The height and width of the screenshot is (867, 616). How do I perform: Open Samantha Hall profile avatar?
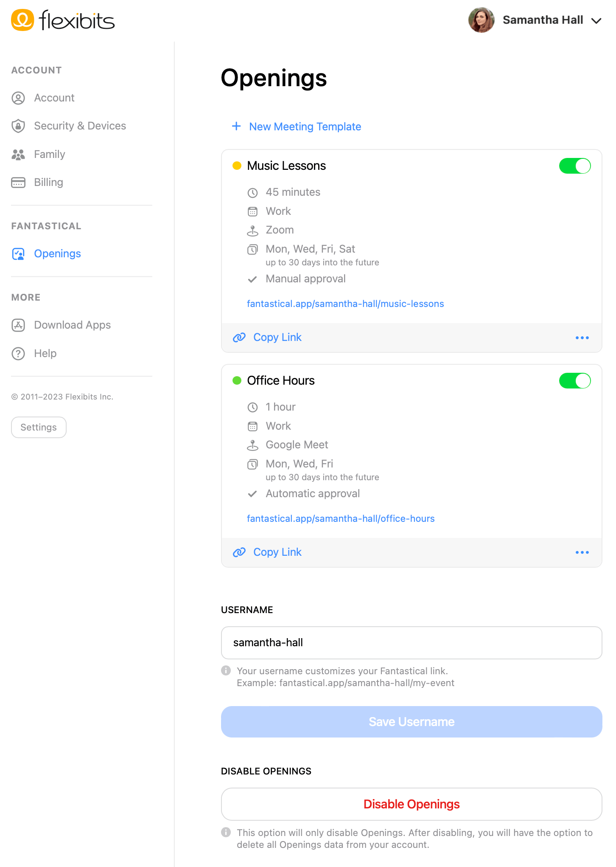(x=481, y=20)
